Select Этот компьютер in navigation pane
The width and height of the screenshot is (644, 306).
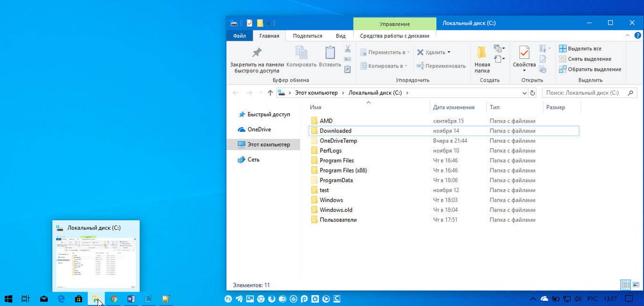pyautogui.click(x=264, y=145)
